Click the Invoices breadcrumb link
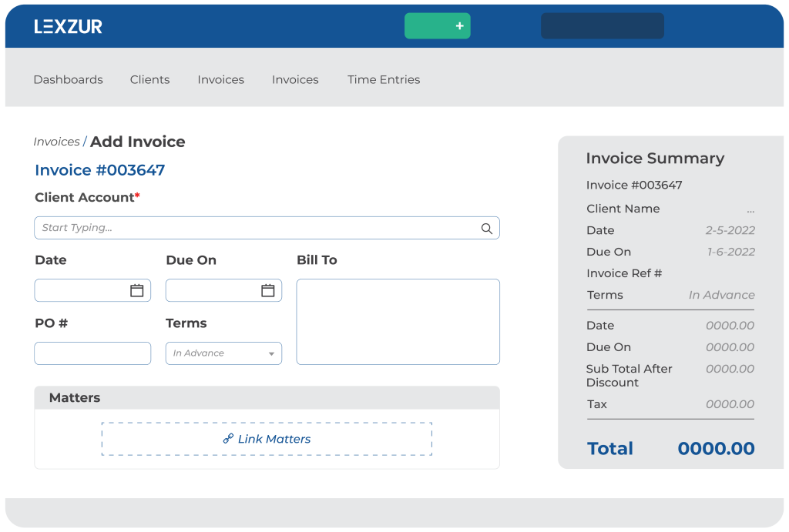The height and width of the screenshot is (532, 789). [x=56, y=142]
